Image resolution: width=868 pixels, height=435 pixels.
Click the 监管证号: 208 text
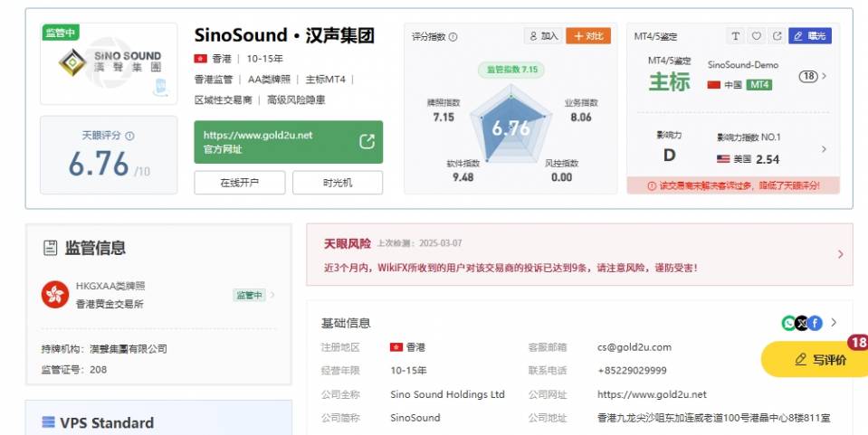pos(74,370)
